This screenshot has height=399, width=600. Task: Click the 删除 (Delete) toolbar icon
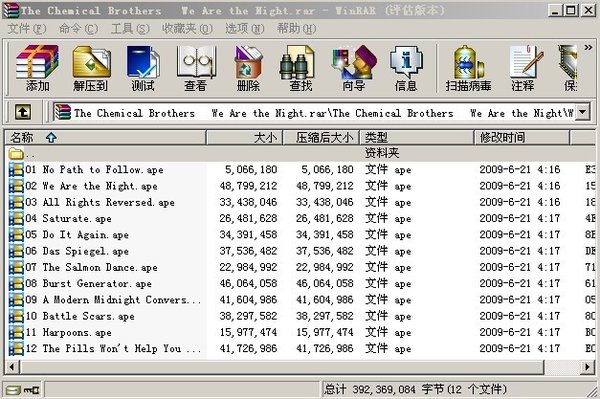click(248, 68)
